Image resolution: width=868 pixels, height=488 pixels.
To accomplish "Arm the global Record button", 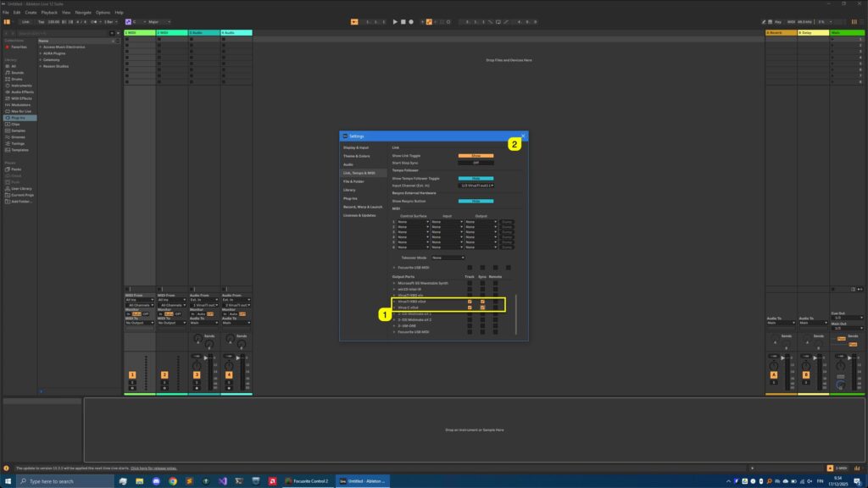I will click(411, 23).
